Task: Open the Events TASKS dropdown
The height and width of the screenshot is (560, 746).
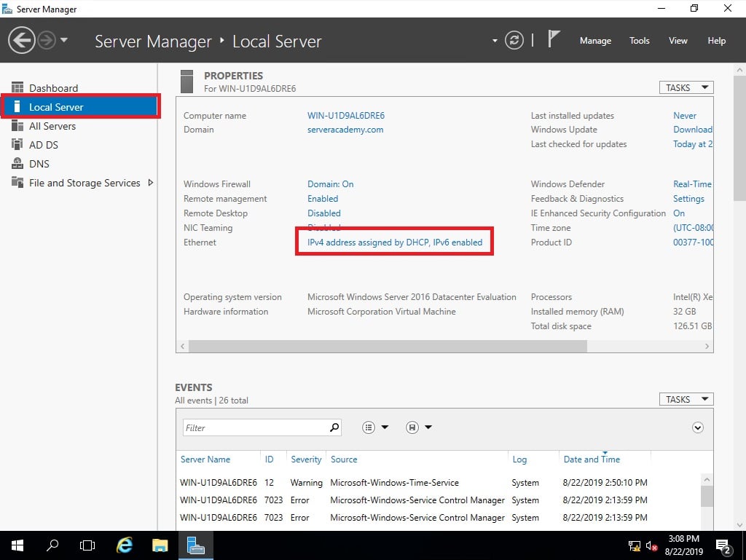Action: (686, 399)
